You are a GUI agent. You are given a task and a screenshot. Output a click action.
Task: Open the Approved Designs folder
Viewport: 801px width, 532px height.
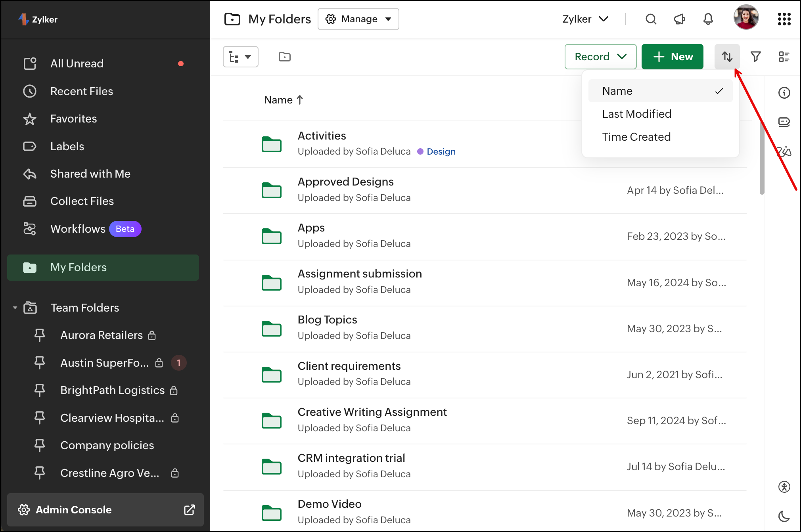coord(345,182)
